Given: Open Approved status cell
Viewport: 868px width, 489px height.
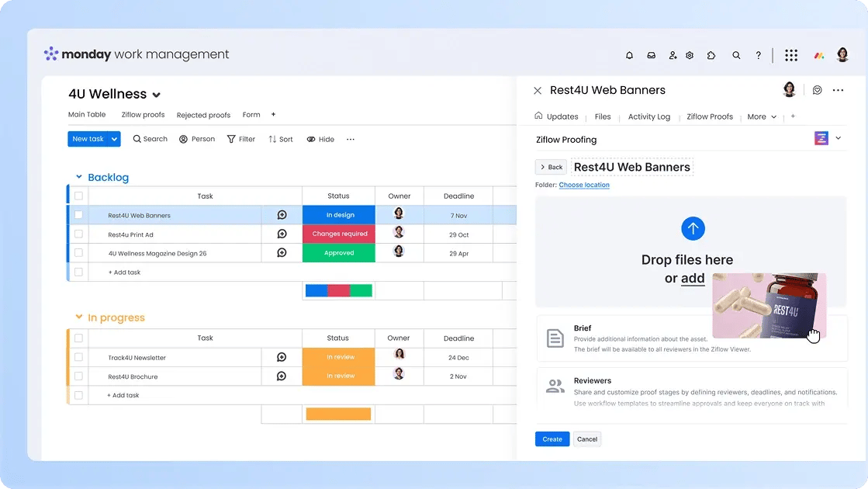Looking at the screenshot, I should 339,252.
